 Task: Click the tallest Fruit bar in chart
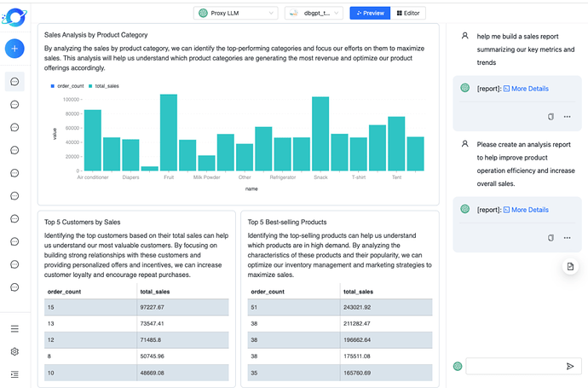click(169, 132)
